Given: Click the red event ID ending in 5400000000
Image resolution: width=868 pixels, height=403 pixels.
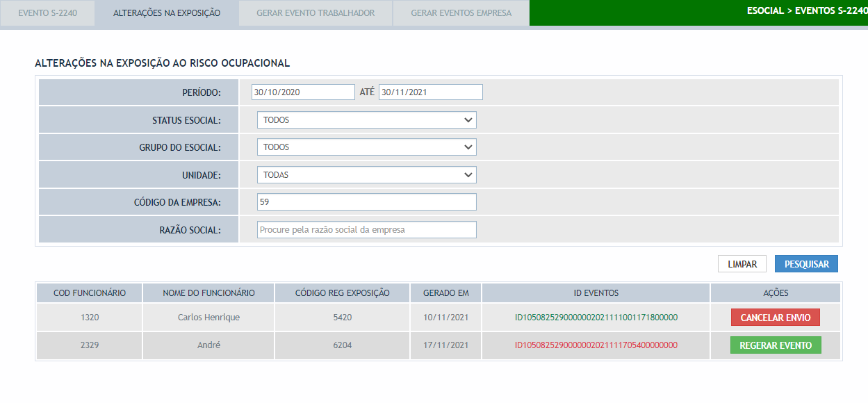Looking at the screenshot, I should click(x=596, y=345).
